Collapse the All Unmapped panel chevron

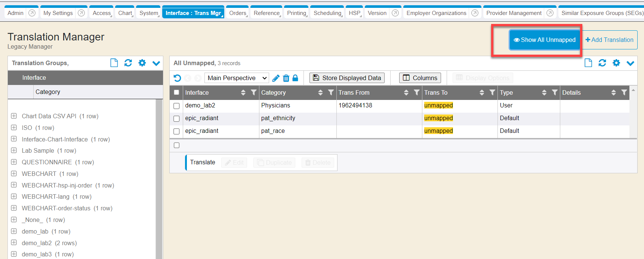(630, 63)
